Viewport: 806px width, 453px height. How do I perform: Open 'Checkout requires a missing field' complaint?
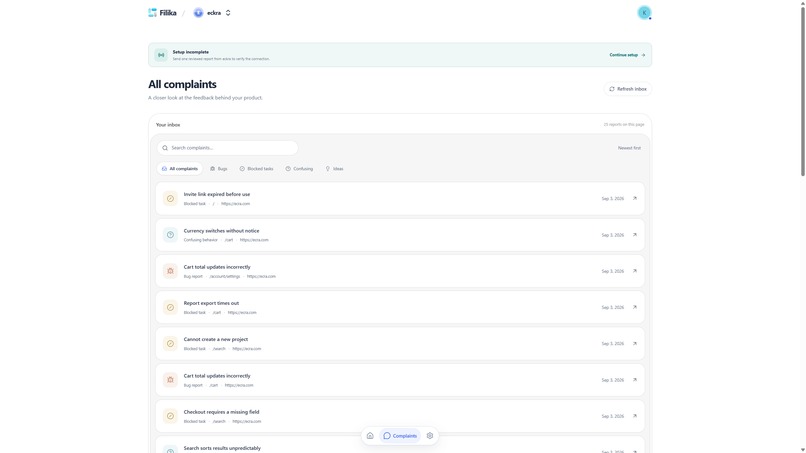coord(400,416)
